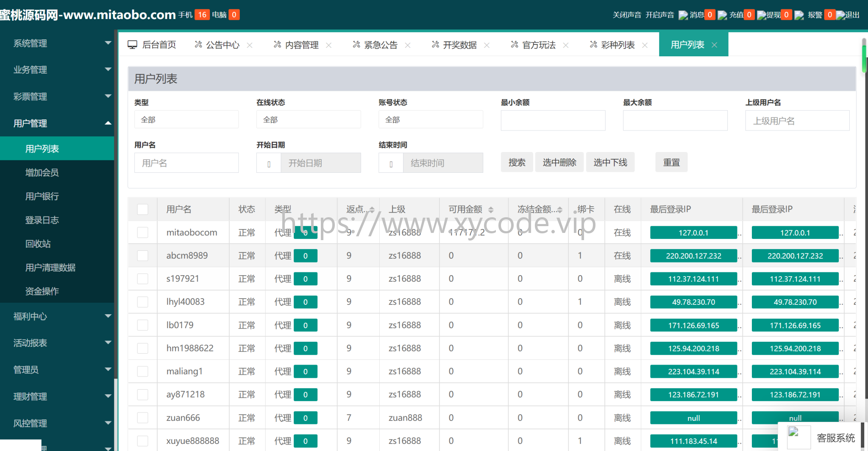
Task: Click the orange 手机 count badge 16
Action: (x=202, y=15)
